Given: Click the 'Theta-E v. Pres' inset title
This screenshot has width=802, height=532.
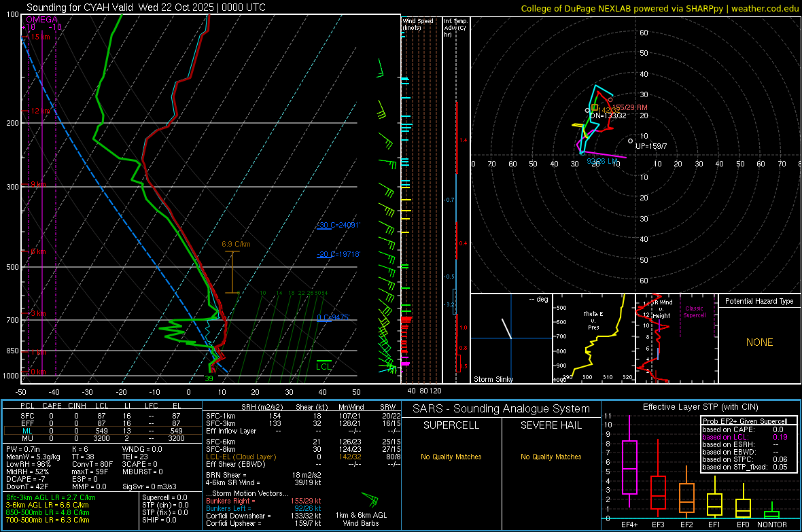Looking at the screenshot, I should (x=593, y=320).
